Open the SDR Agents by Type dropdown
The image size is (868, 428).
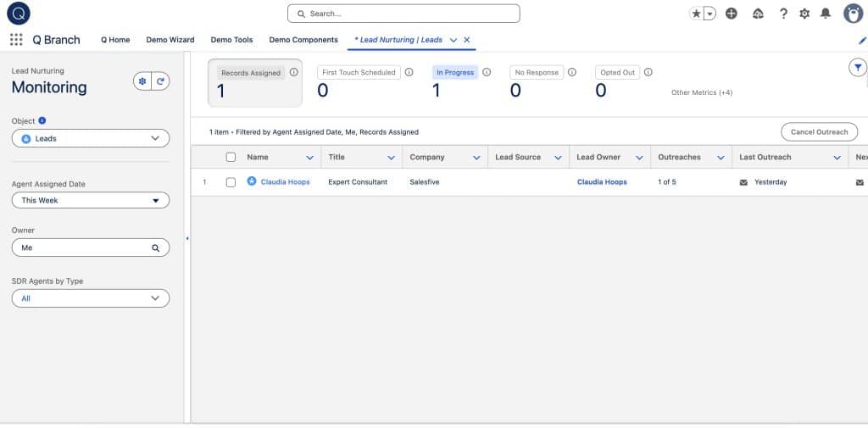[x=91, y=298]
